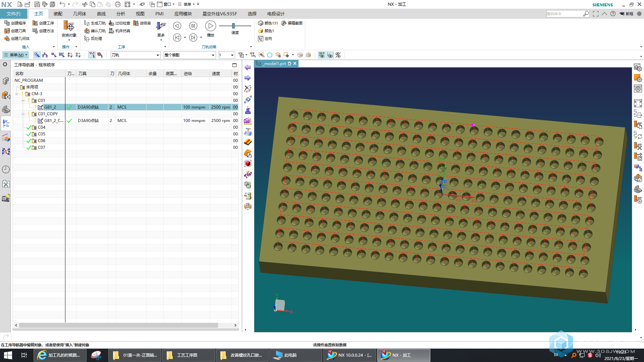Click 机床仿真 (Machine Simulation)

pos(119,31)
